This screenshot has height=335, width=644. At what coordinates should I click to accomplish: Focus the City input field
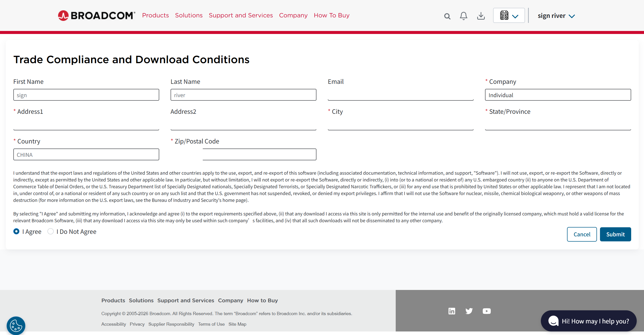click(401, 125)
